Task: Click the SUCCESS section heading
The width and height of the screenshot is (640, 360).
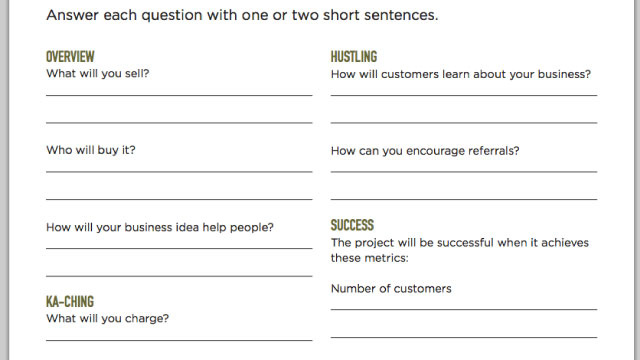Action: point(352,225)
